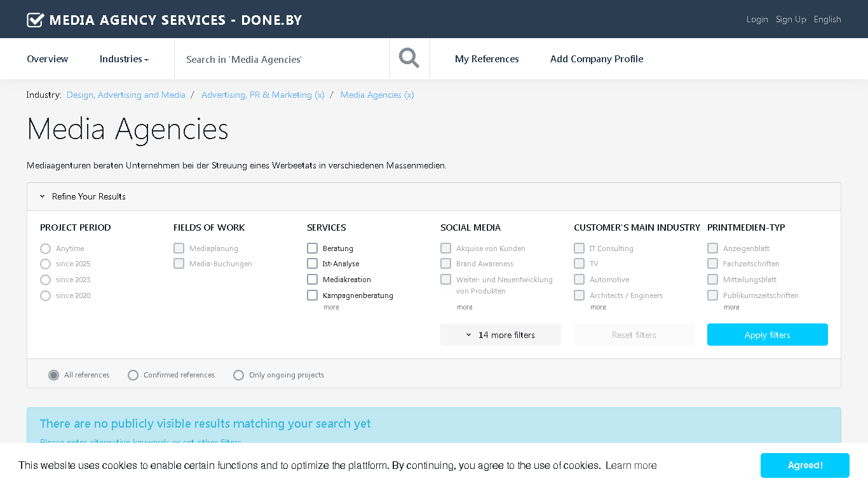Open the Login link

(757, 19)
